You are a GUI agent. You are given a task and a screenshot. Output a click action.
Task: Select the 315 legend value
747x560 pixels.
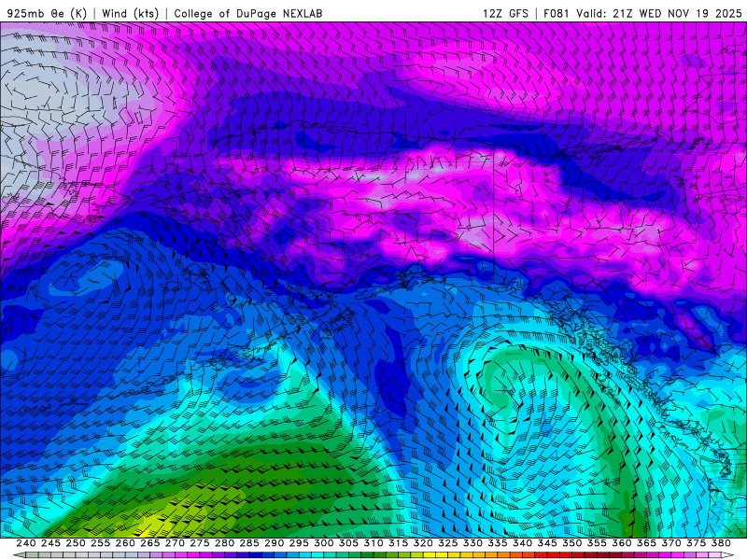pyautogui.click(x=399, y=543)
